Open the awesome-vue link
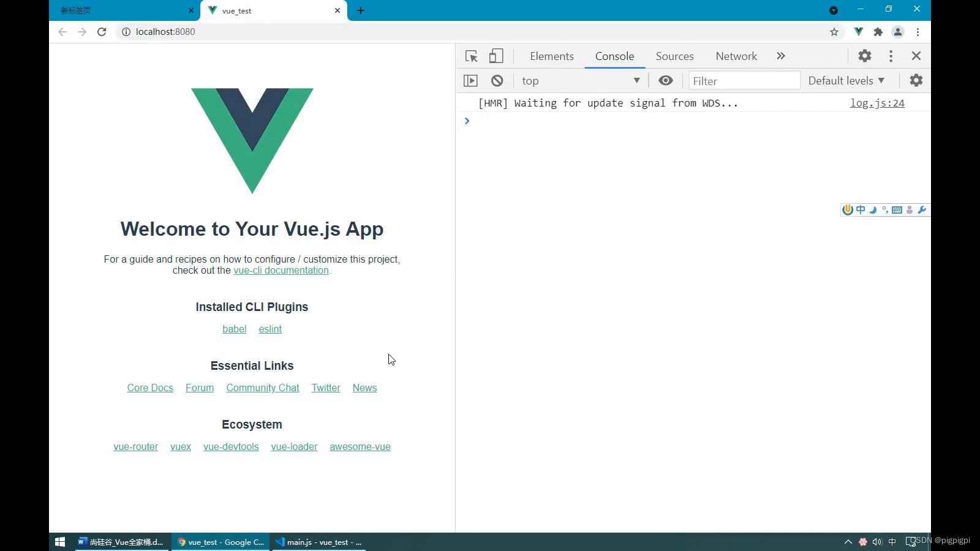Image resolution: width=980 pixels, height=551 pixels. [360, 447]
